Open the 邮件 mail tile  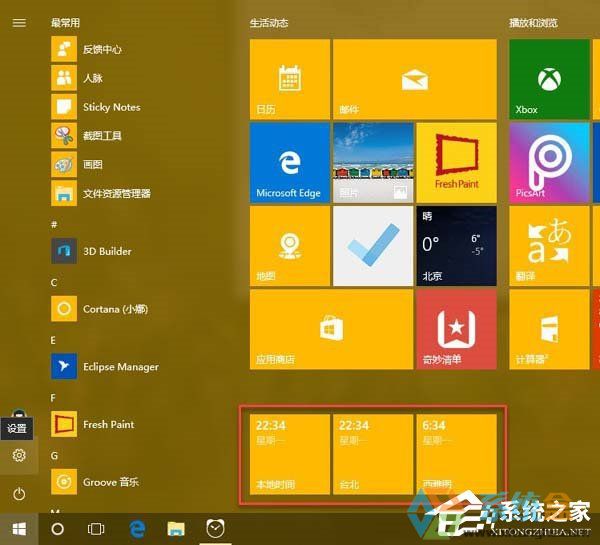click(415, 79)
